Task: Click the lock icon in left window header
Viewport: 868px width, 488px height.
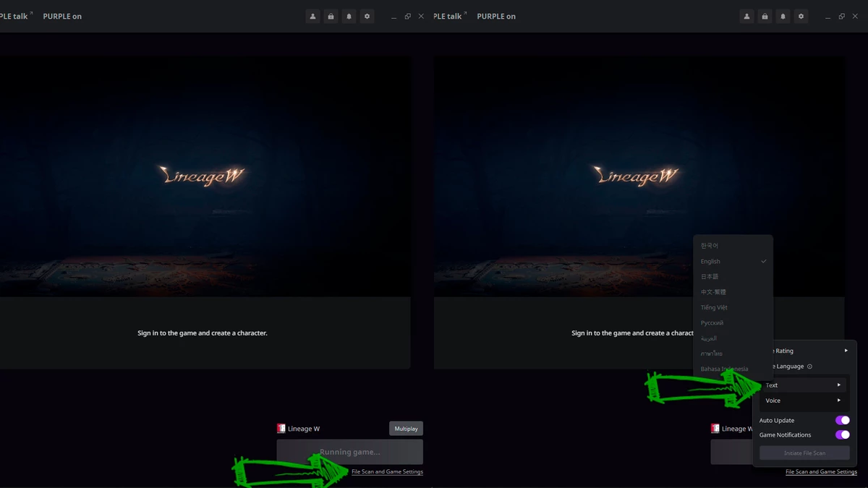Action: 331,16
